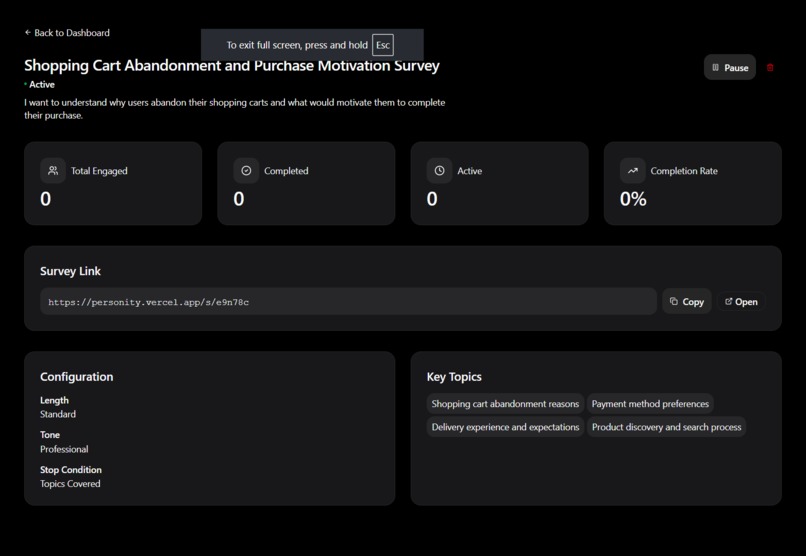Click the survey description paragraph
Viewport: 806px width, 556px height.
(235, 109)
